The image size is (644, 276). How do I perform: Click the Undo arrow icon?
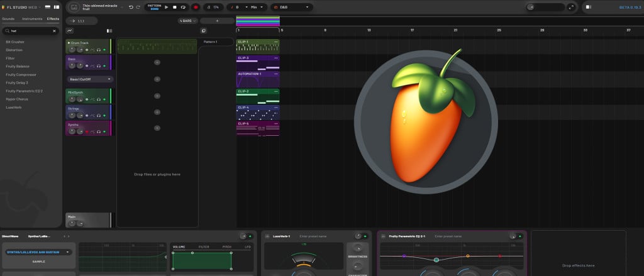[130, 7]
